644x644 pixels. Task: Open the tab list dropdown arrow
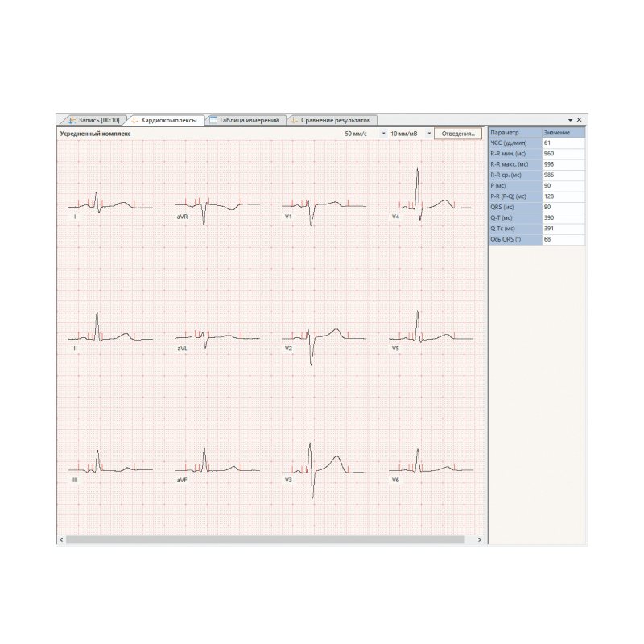tap(570, 120)
